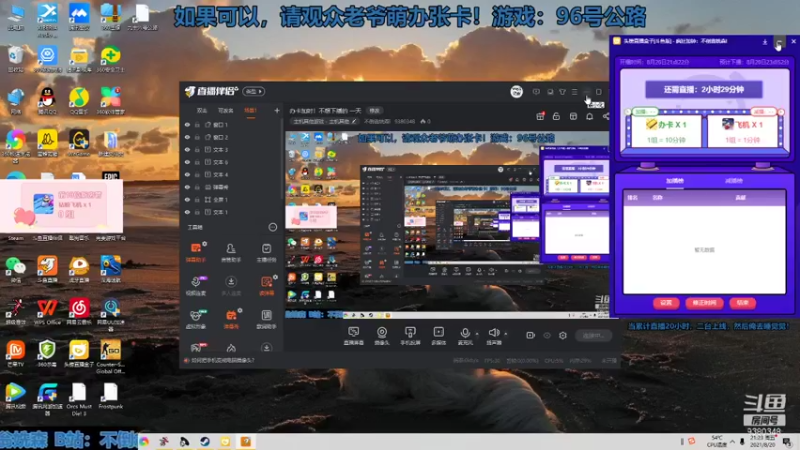
Task: Open the gift box icon with red badge
Action: click(x=540, y=116)
